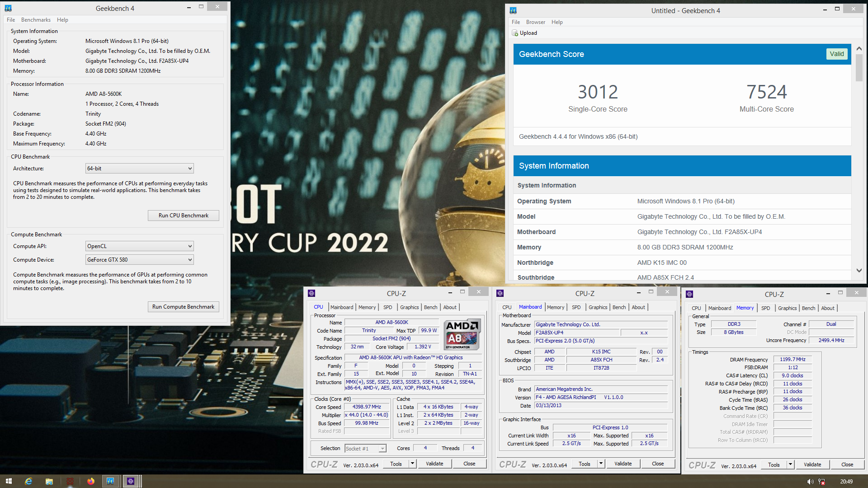Click the red lattice icon in the taskbar
The width and height of the screenshot is (868, 488).
click(x=70, y=481)
